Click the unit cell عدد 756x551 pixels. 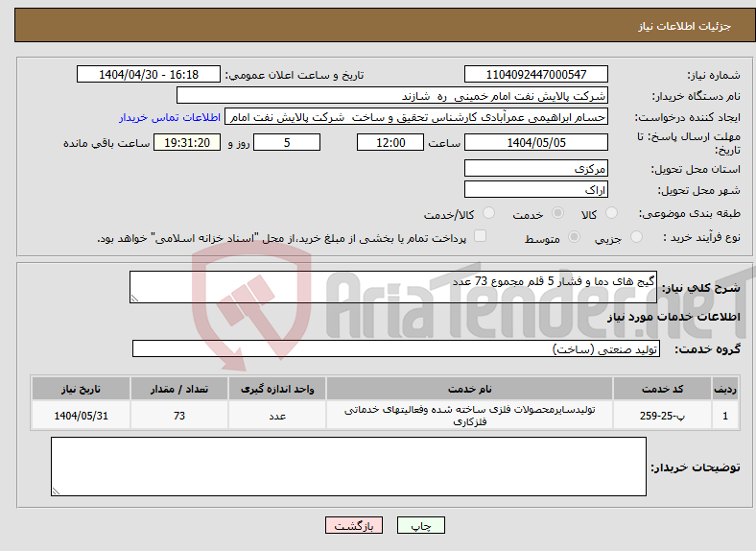pyautogui.click(x=277, y=416)
